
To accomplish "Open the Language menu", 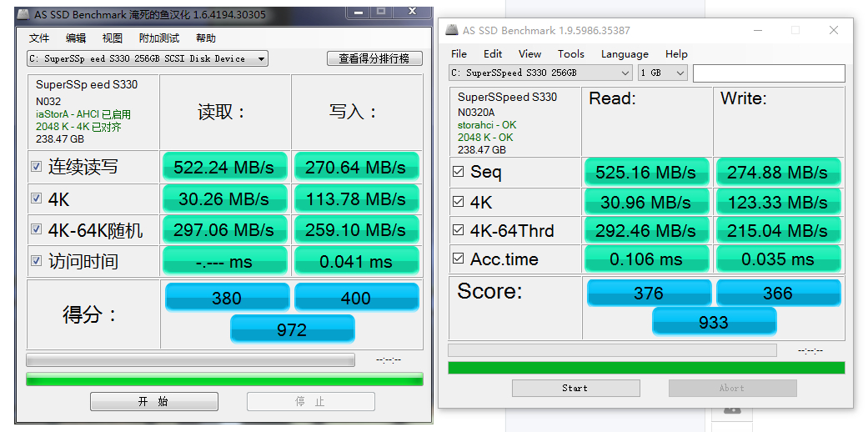I will click(x=625, y=53).
